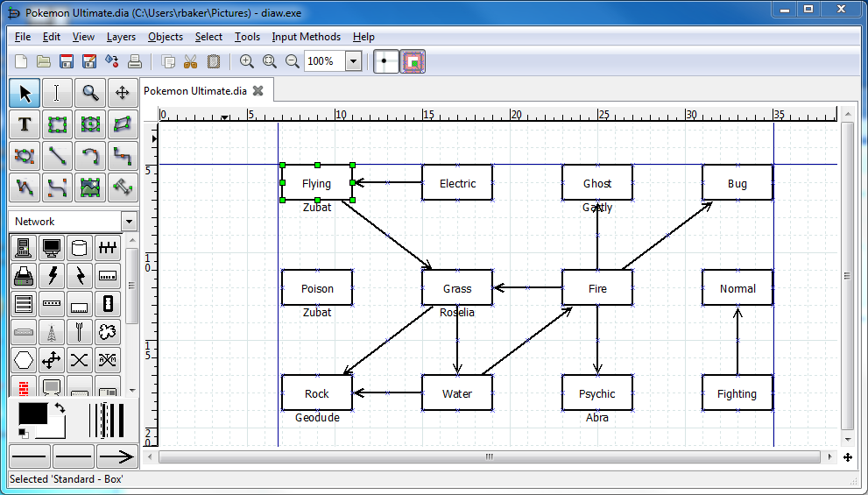Image resolution: width=868 pixels, height=495 pixels.
Task: Print the diagram using printer icon
Action: (135, 61)
